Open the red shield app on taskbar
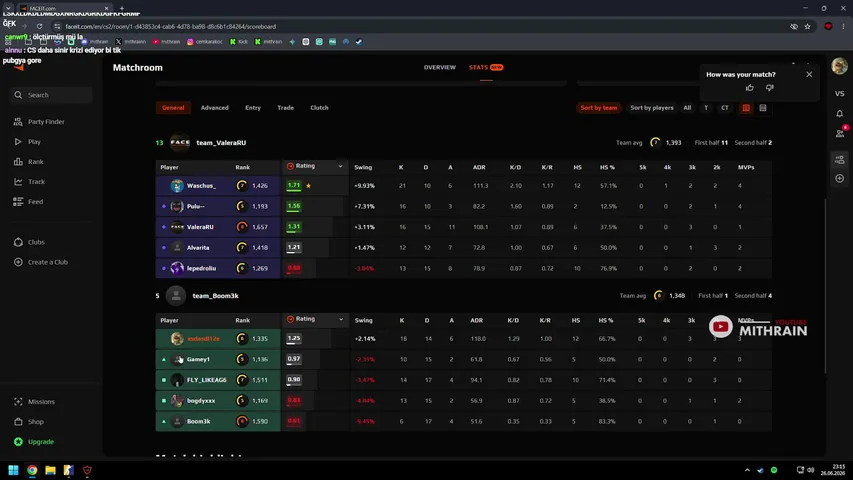The image size is (853, 480). pyautogui.click(x=87, y=470)
